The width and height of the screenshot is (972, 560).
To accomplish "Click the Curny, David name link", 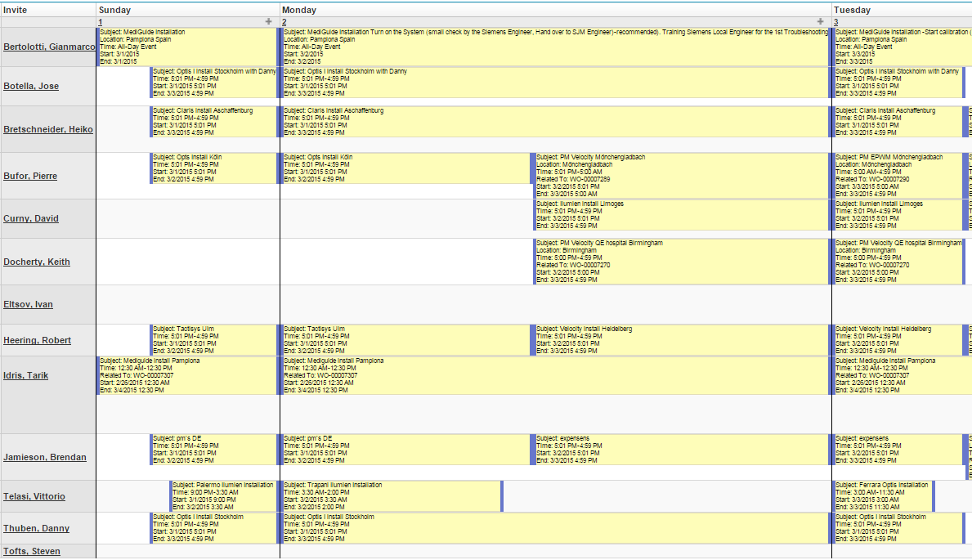I will (31, 218).
